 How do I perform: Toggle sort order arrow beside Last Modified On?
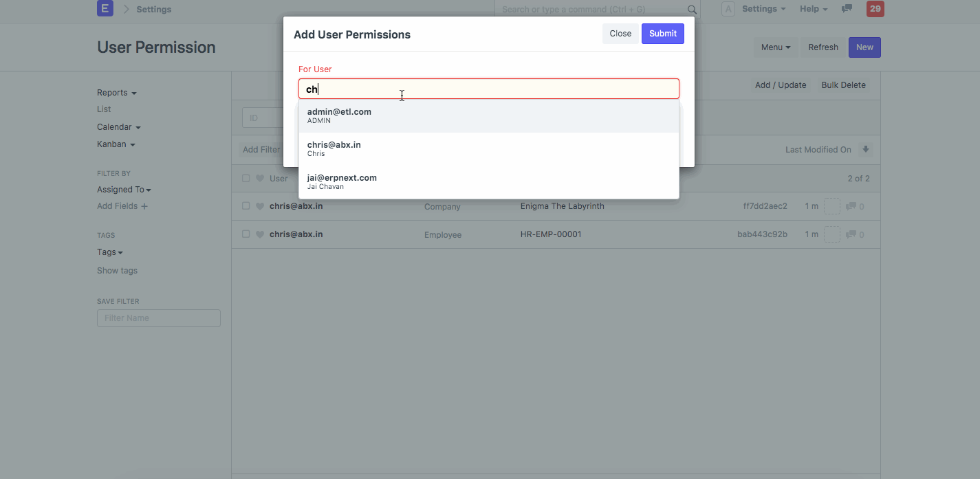pyautogui.click(x=866, y=150)
